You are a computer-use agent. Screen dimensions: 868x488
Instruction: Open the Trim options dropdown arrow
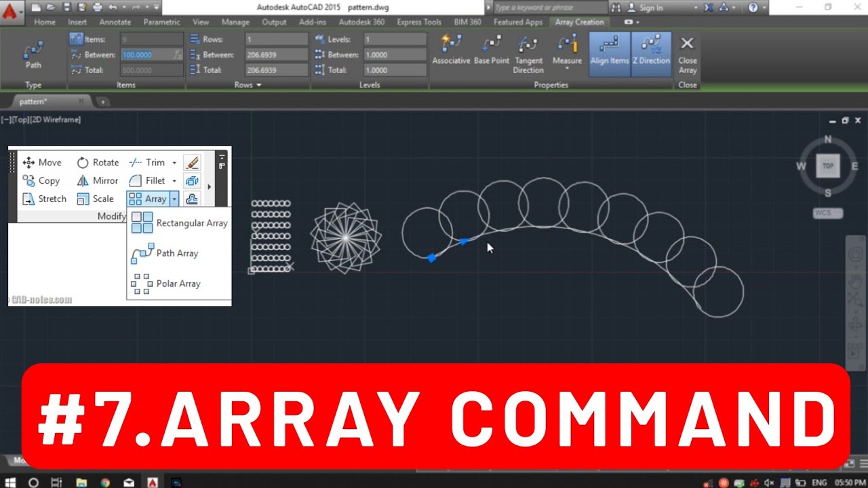point(174,163)
